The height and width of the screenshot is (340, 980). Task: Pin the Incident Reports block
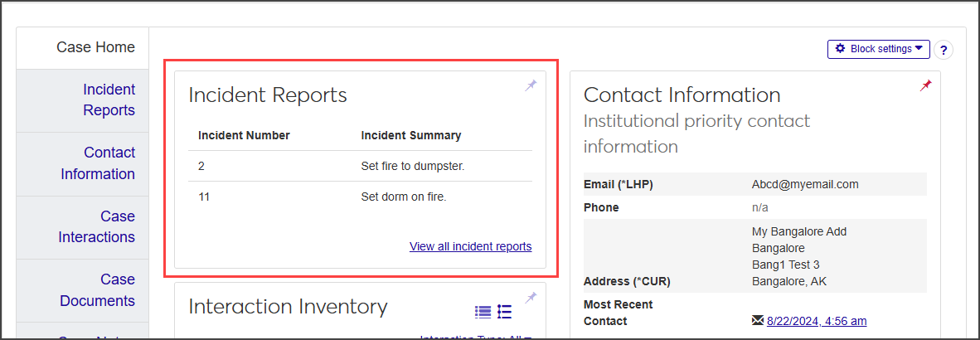coord(531,85)
